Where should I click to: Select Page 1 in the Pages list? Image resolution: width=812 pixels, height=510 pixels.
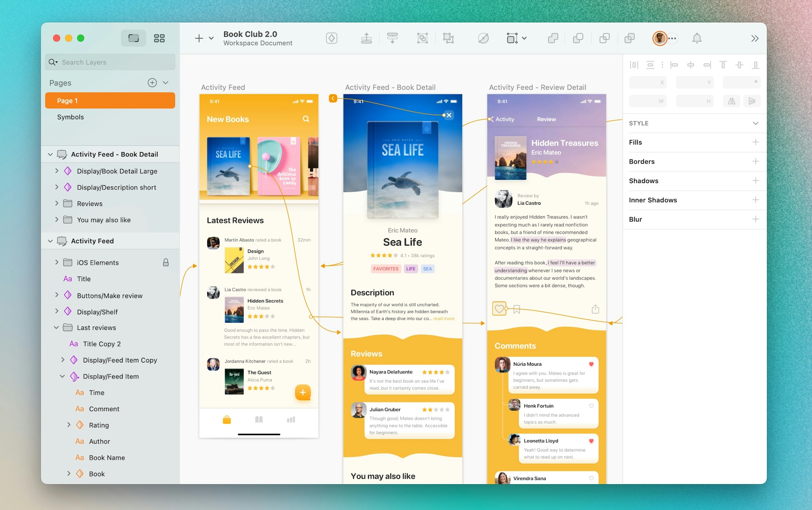tap(68, 101)
